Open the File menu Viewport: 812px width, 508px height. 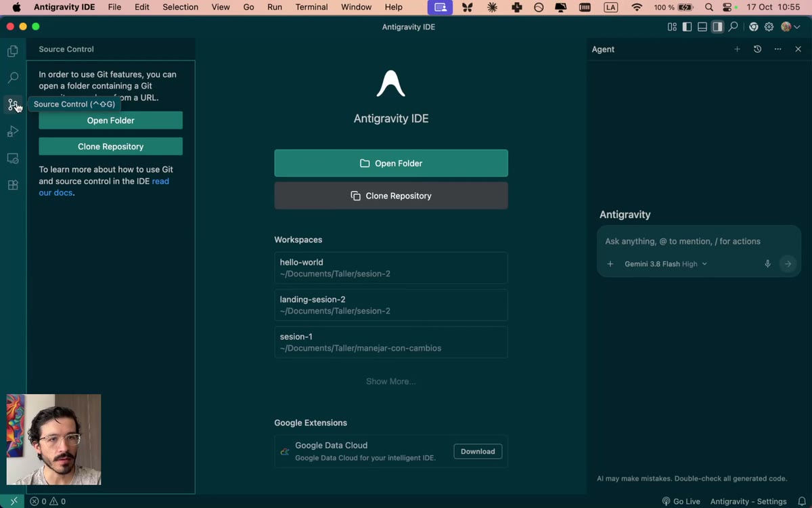coord(114,7)
